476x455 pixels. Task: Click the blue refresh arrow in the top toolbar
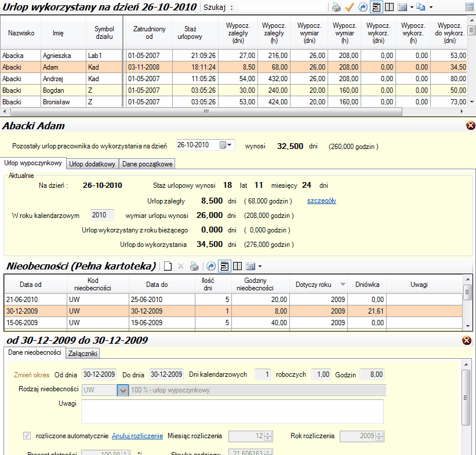tap(363, 7)
